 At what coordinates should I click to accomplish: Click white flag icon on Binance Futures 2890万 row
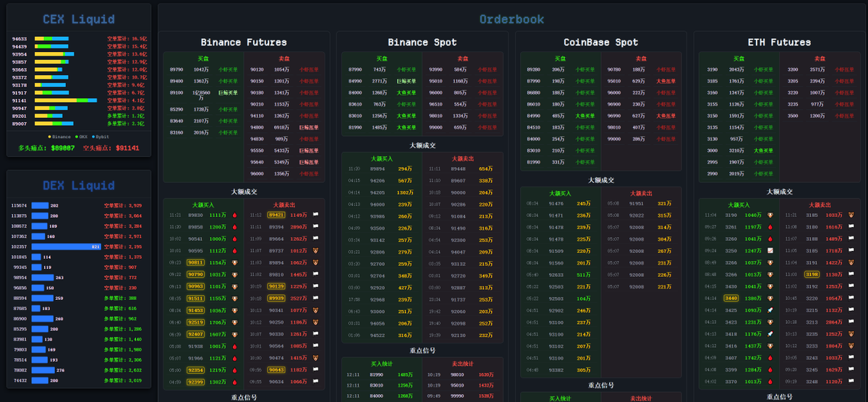pyautogui.click(x=315, y=227)
